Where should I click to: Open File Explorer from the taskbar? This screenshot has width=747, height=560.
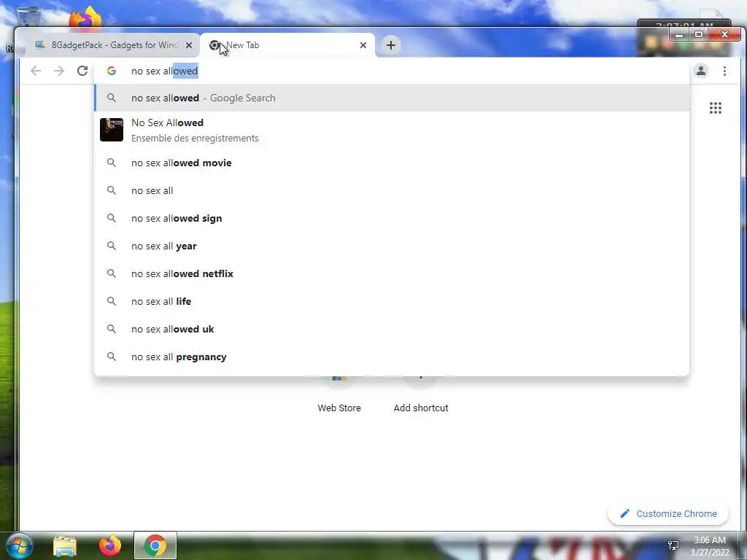pos(65,545)
